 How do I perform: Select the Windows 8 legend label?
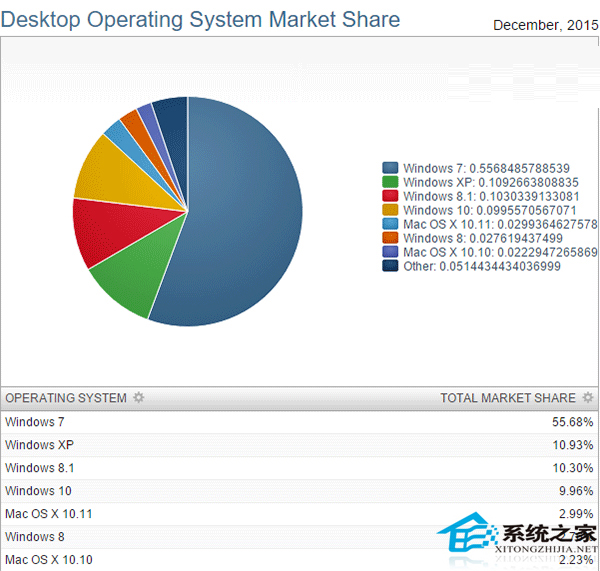click(483, 238)
